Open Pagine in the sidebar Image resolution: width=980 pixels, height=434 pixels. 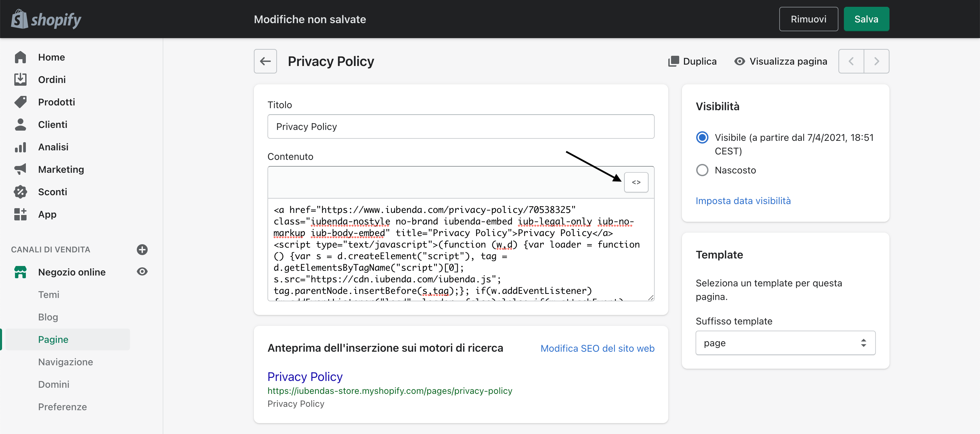53,339
